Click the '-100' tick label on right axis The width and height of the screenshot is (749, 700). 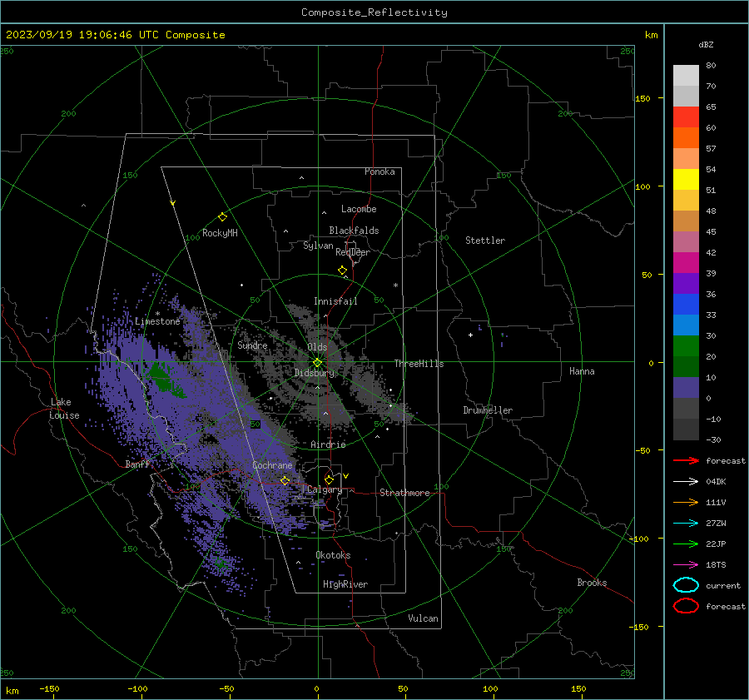tap(638, 539)
